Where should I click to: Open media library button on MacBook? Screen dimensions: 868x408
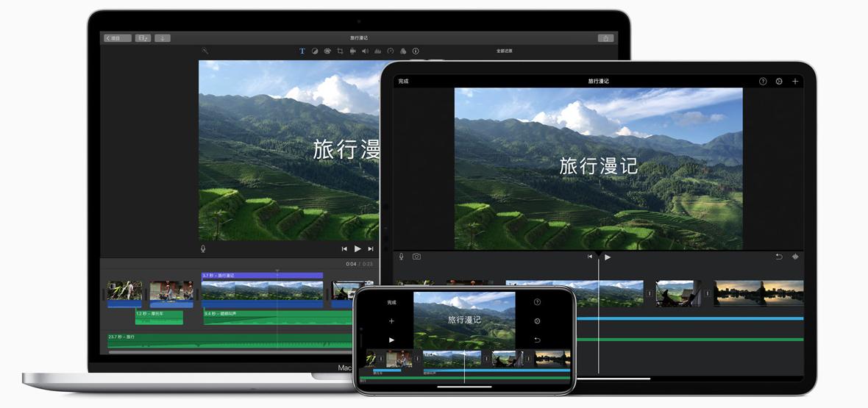click(x=143, y=38)
